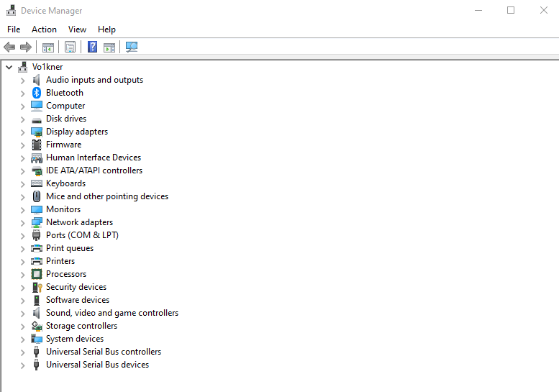Select the Monitors tree item

coord(63,209)
